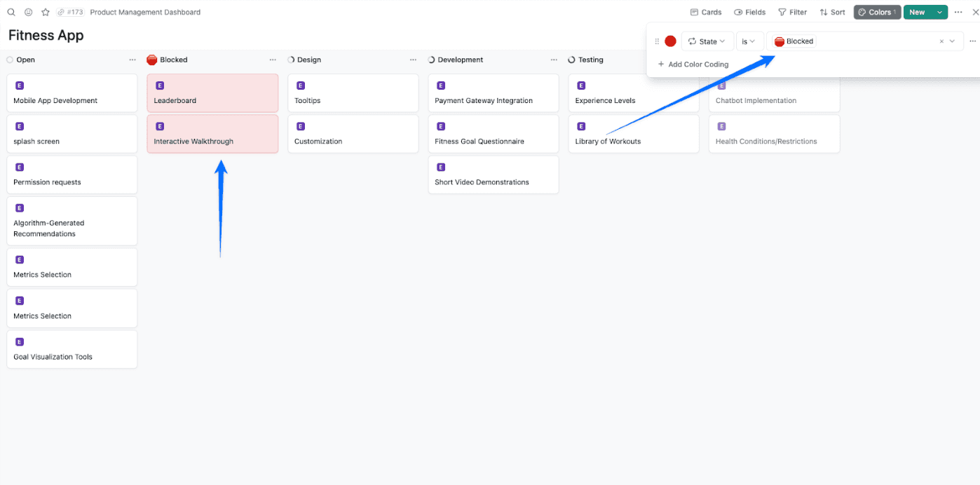
Task: Open the search icon
Action: tap(10, 12)
